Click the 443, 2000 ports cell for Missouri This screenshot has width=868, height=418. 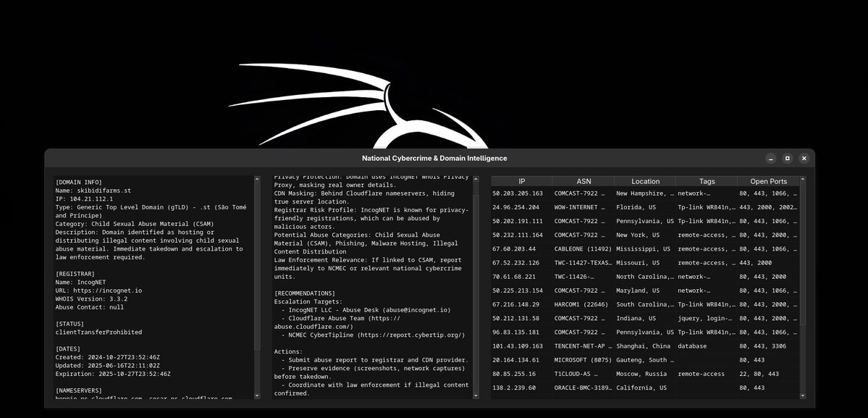coord(768,263)
